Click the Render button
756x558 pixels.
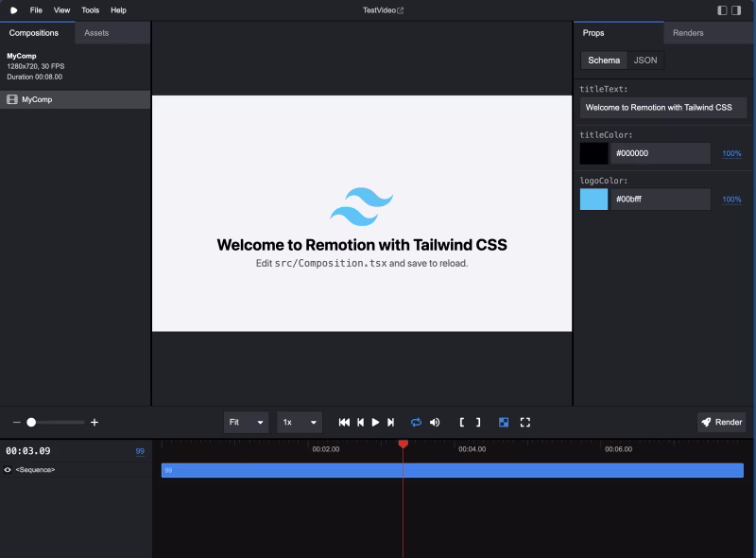pos(721,423)
